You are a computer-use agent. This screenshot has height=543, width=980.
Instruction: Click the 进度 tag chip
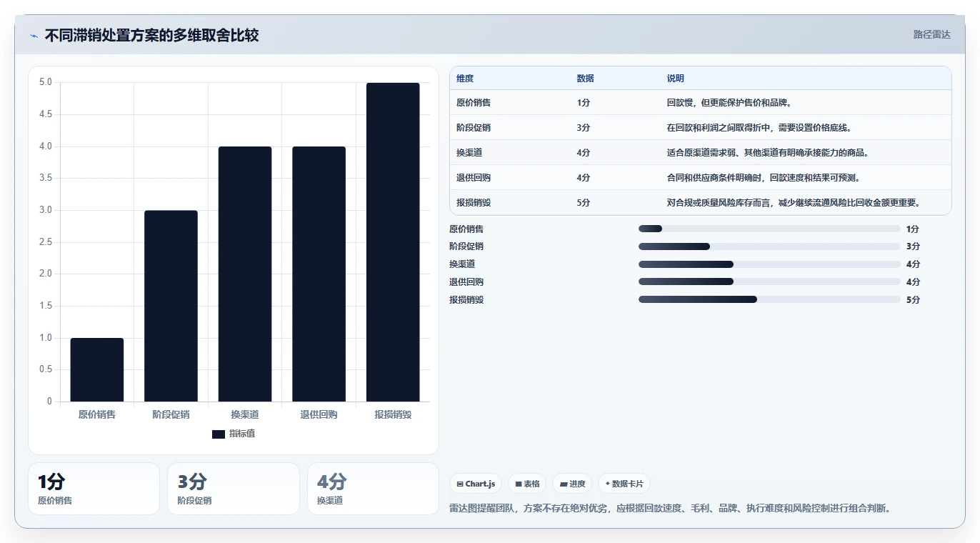coord(572,484)
